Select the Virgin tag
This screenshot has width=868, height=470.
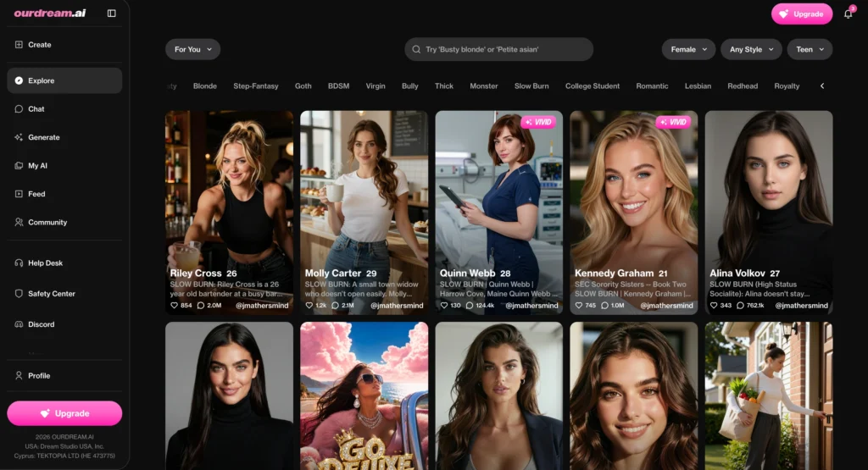pyautogui.click(x=376, y=86)
